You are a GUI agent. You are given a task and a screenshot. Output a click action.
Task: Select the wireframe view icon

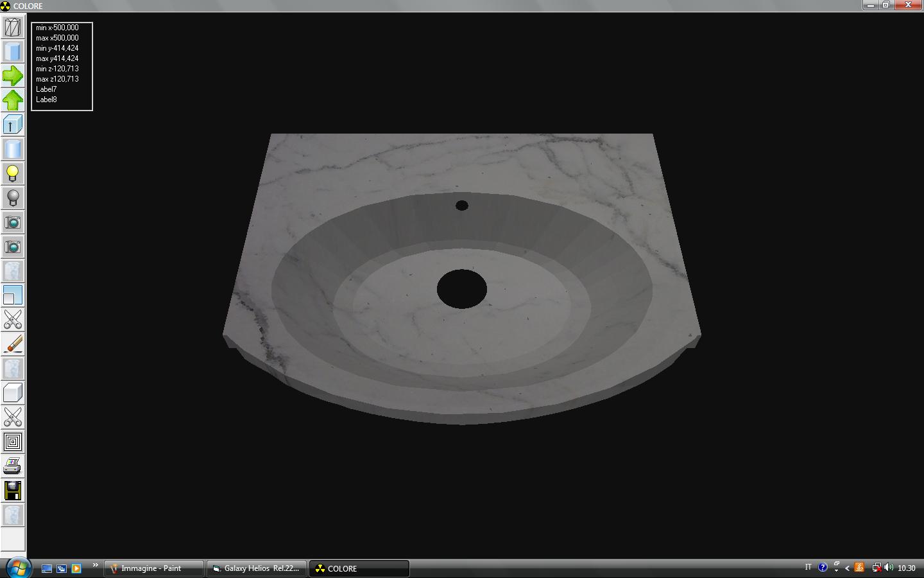13,27
